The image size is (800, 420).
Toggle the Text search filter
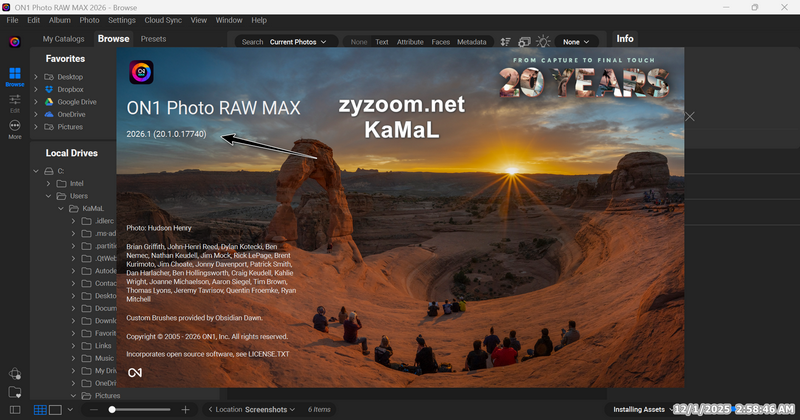(x=381, y=42)
